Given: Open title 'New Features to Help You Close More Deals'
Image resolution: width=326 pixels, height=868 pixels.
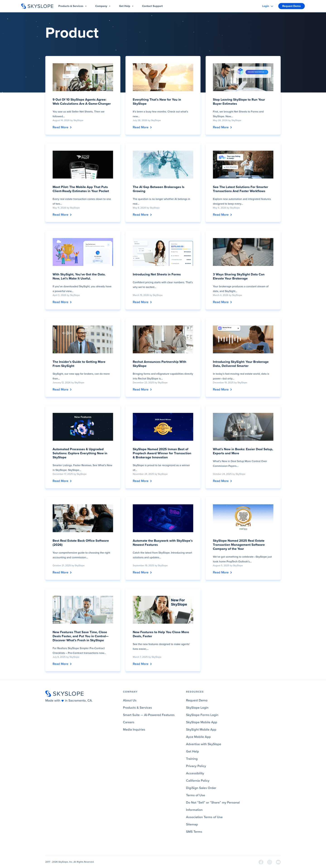Looking at the screenshot, I should [161, 634].
